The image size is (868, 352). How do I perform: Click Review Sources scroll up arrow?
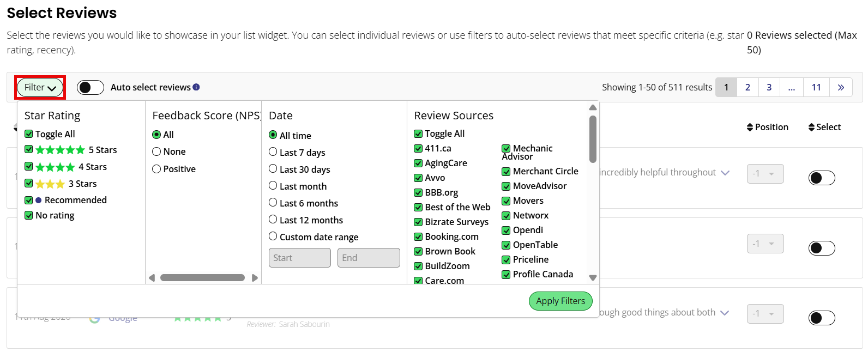[x=593, y=107]
